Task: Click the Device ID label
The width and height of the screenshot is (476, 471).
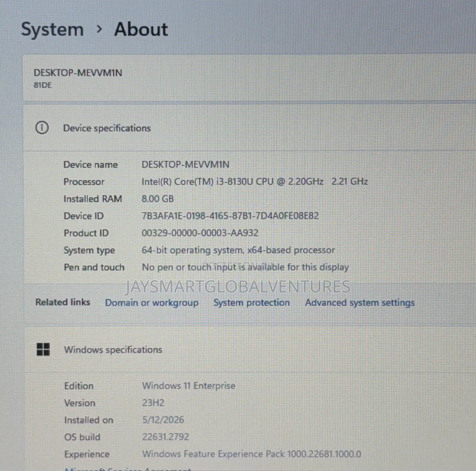Action: tap(84, 216)
